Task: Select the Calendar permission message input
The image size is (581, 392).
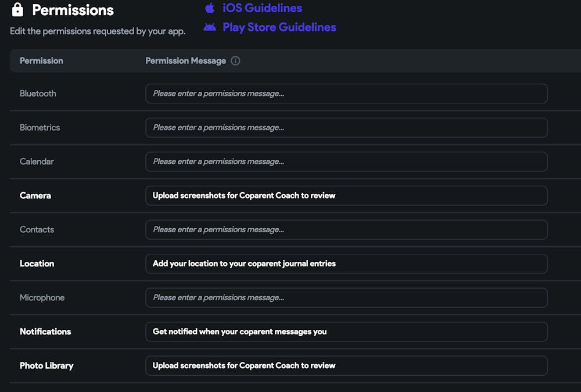Action: [x=346, y=161]
